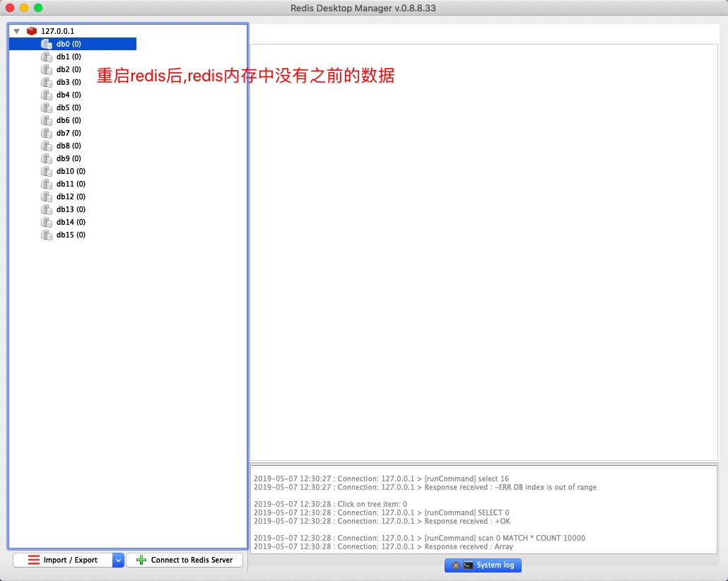The height and width of the screenshot is (581, 728).
Task: Click the database icon beside db0
Action: tap(47, 44)
